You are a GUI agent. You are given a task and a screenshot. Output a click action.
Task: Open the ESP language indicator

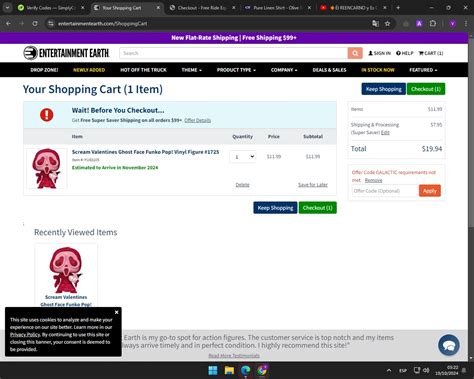coord(403,370)
